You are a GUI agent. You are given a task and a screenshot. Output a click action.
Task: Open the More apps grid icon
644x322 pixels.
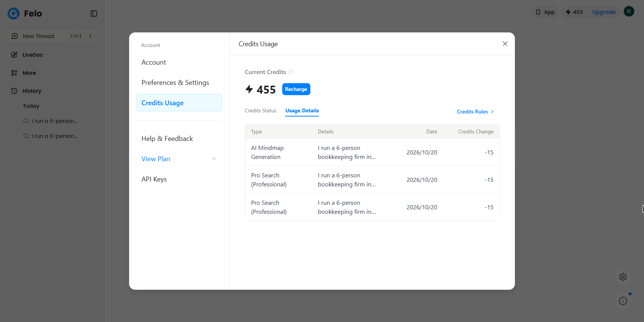pyautogui.click(x=14, y=73)
